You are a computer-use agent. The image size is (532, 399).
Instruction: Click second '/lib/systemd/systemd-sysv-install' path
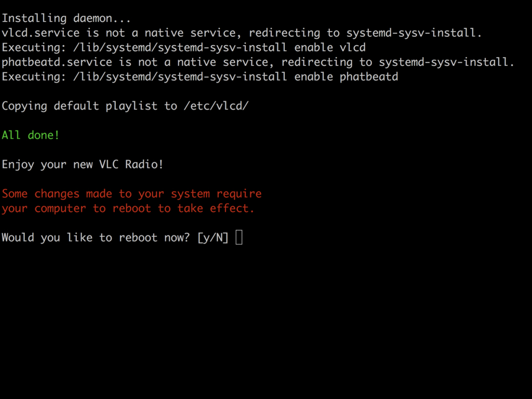[180, 77]
